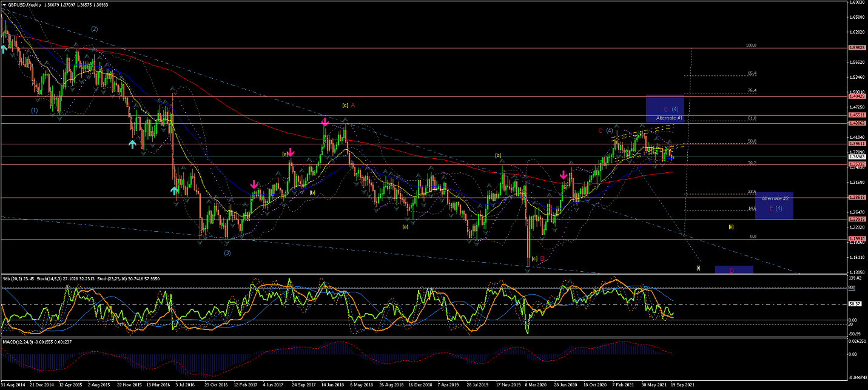Select the pink down arrow left of [c] A
The image size is (868, 390).
(325, 121)
